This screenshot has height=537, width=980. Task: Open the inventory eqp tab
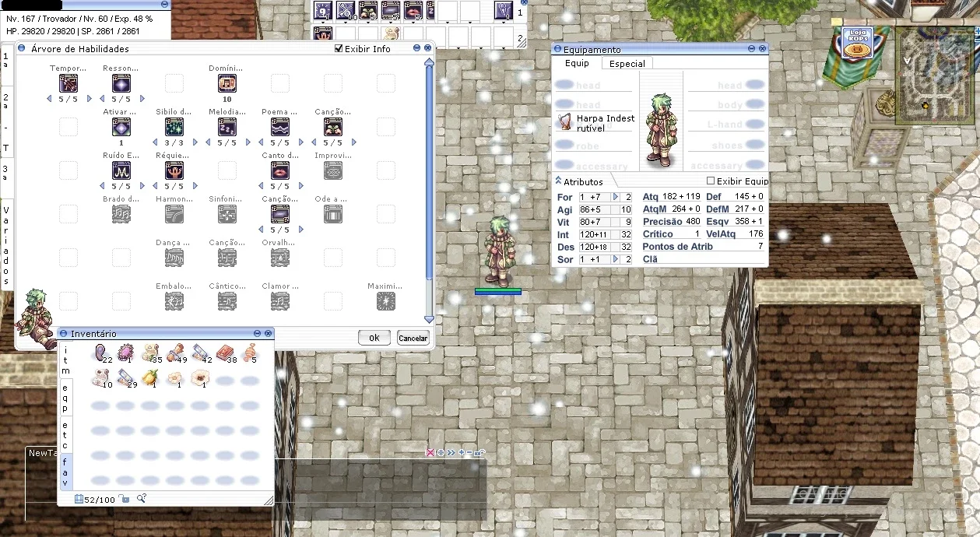coord(65,398)
